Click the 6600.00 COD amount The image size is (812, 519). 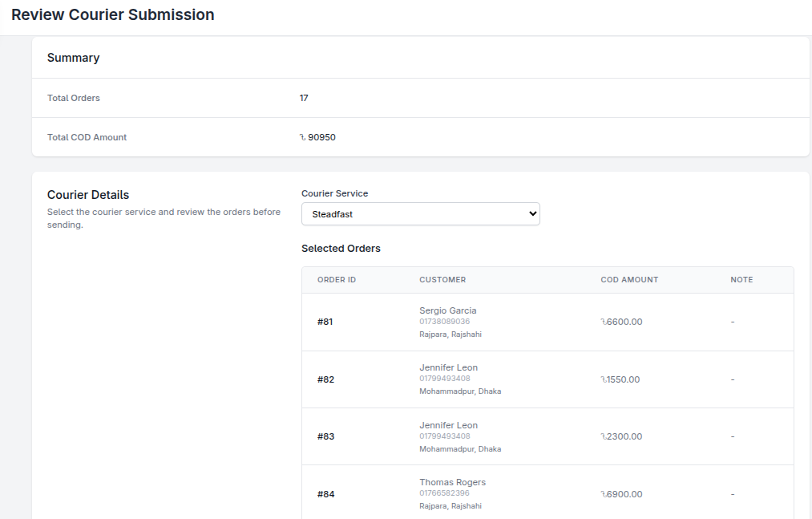coord(622,322)
